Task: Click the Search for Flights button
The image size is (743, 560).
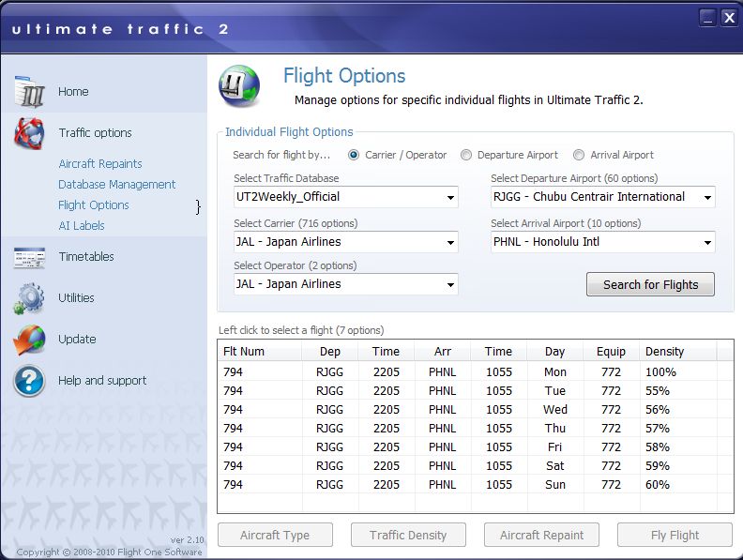Action: click(x=651, y=284)
